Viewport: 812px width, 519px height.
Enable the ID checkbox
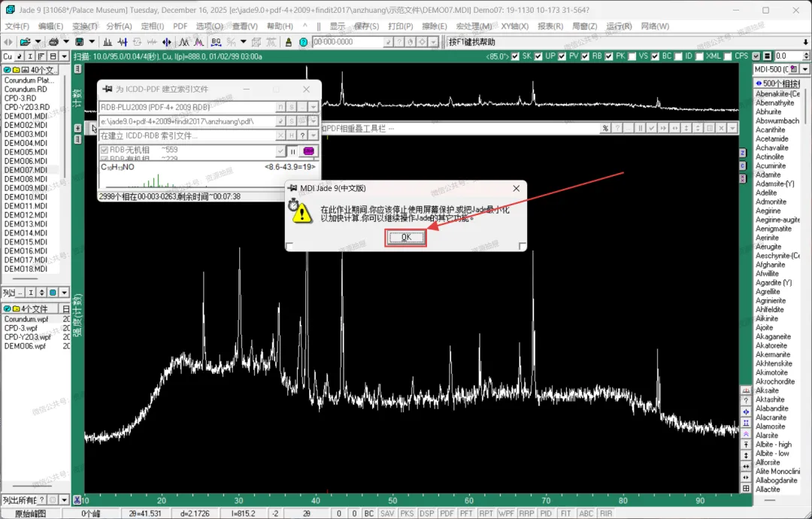tap(678, 56)
